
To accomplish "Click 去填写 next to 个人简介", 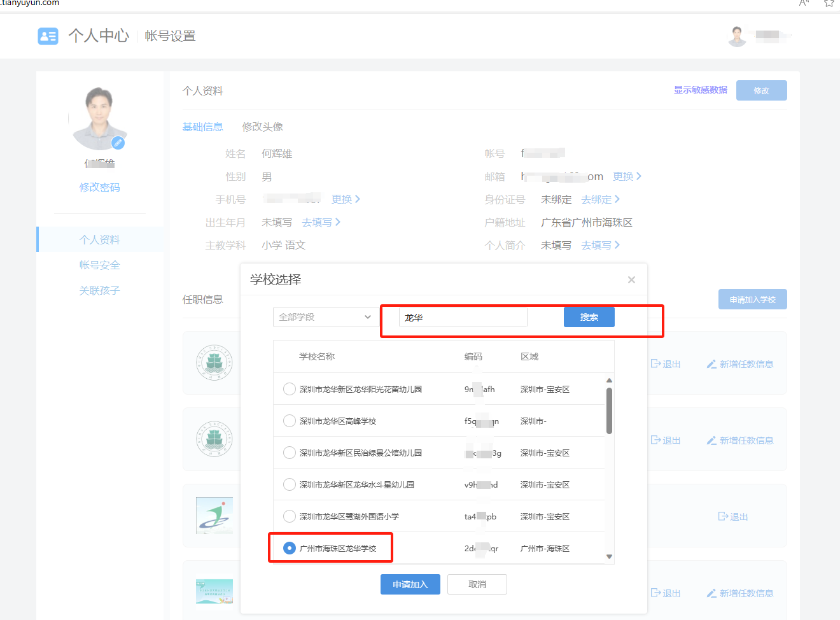I will [x=600, y=245].
